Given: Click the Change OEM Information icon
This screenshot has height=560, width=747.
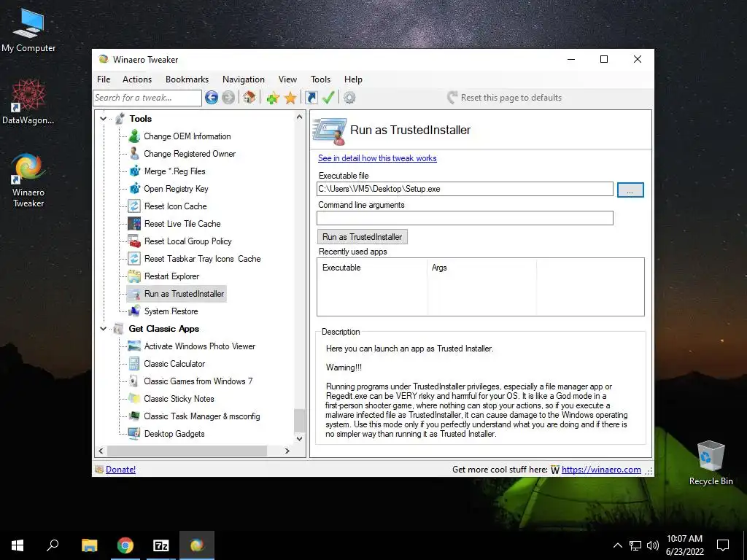Looking at the screenshot, I should point(134,136).
